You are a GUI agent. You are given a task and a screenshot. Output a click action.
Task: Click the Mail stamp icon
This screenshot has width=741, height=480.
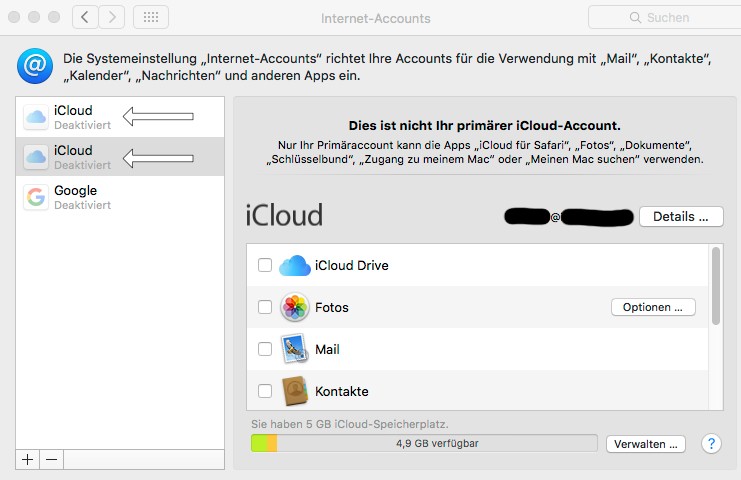(295, 349)
